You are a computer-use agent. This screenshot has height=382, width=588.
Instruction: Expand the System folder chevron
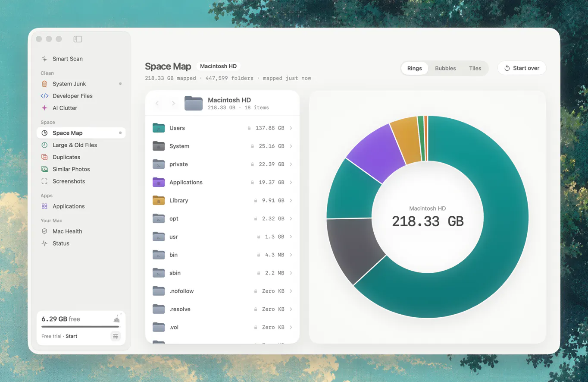pyautogui.click(x=291, y=146)
